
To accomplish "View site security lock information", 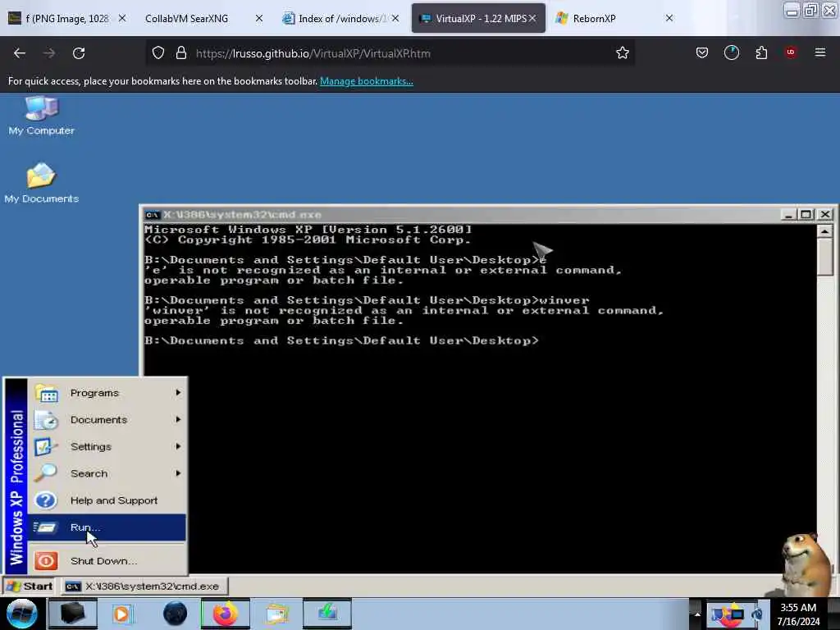I will click(x=181, y=53).
